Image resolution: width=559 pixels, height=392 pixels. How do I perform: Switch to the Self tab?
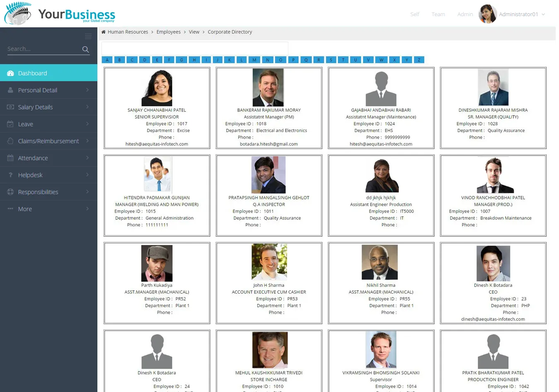coord(415,14)
